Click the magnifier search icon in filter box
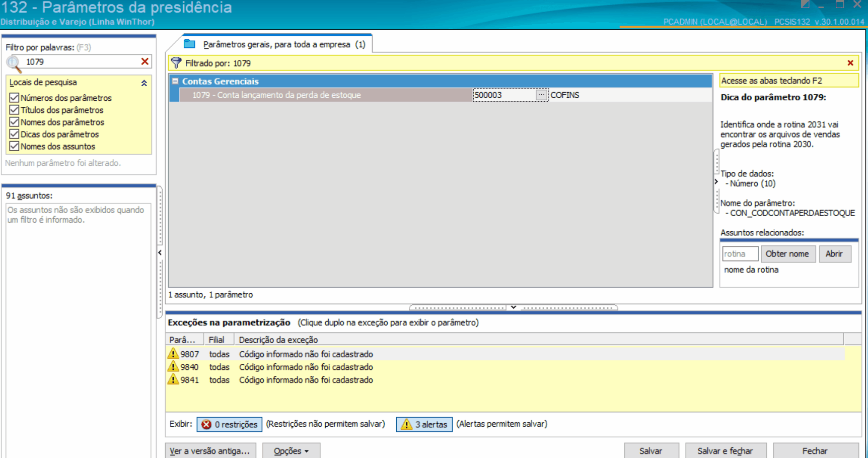The height and width of the screenshot is (458, 868). [14, 63]
